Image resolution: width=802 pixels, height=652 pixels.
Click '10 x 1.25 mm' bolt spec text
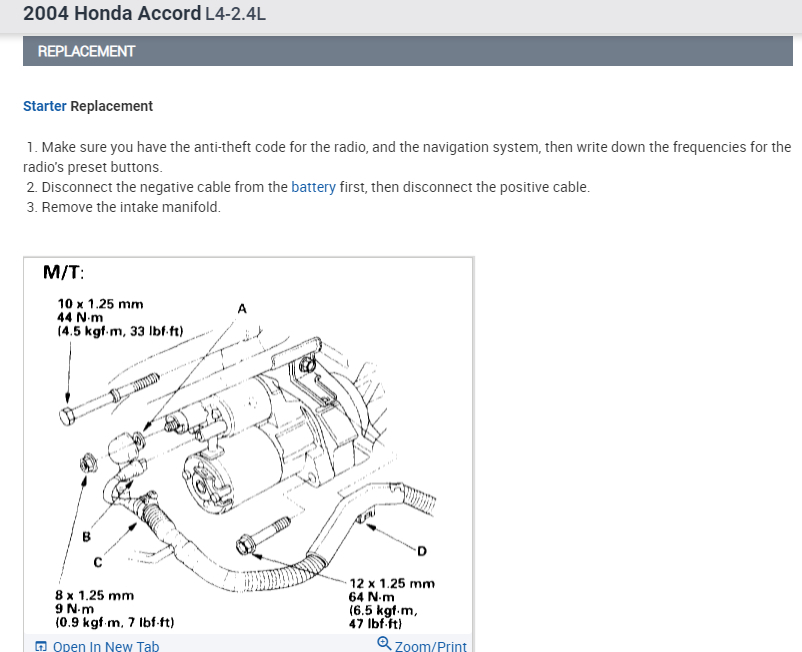tap(100, 304)
